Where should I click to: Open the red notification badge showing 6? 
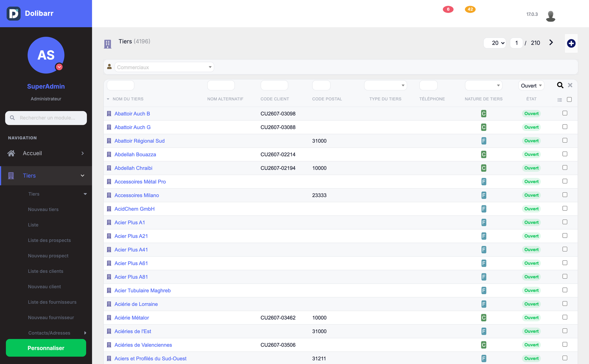click(x=448, y=9)
